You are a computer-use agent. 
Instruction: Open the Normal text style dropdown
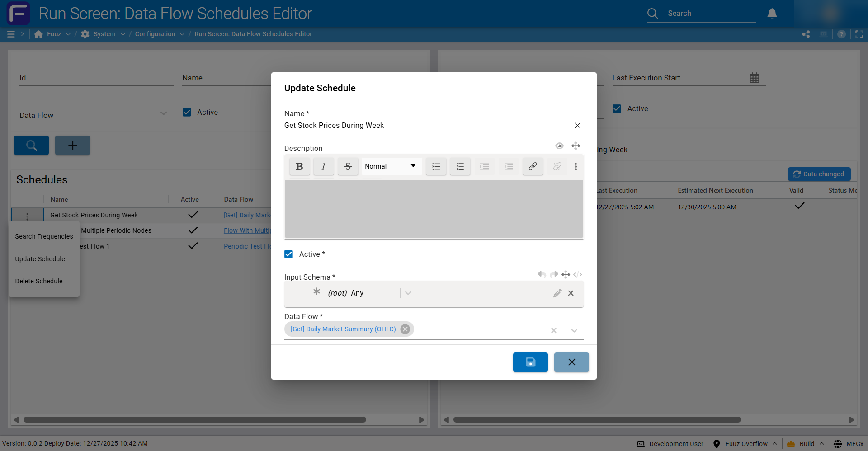click(391, 166)
